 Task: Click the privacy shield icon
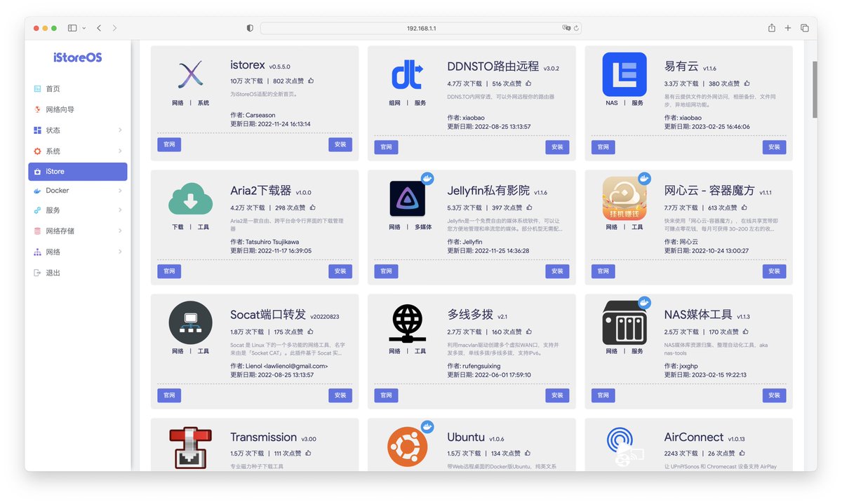point(250,28)
